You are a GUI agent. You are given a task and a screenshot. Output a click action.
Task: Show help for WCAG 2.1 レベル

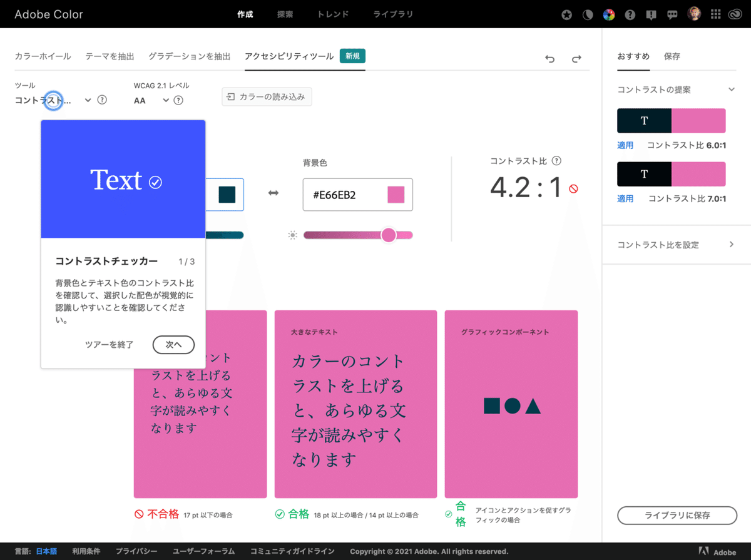[178, 100]
